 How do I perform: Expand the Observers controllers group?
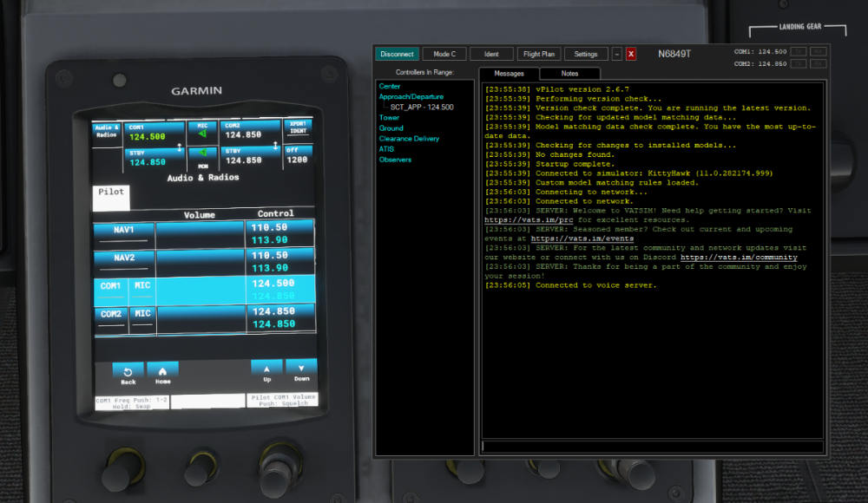pyautogui.click(x=395, y=159)
